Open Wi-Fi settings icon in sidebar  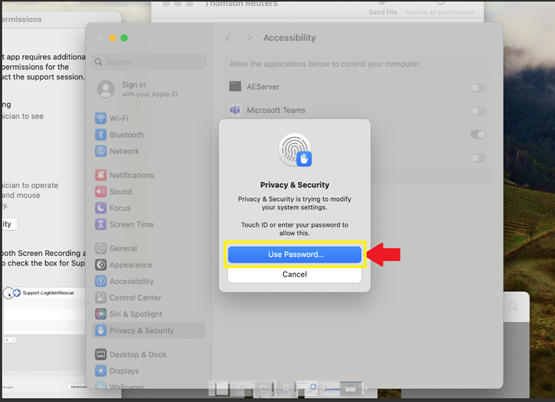101,118
